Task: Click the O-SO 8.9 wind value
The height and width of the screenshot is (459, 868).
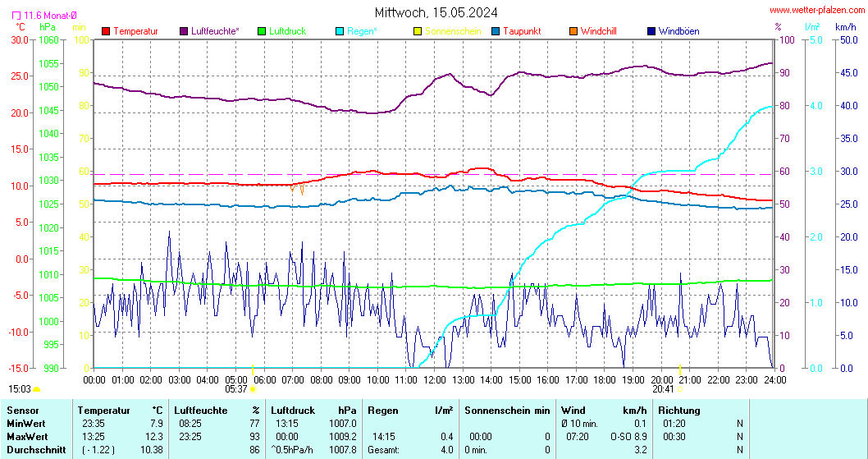Action: (628, 437)
